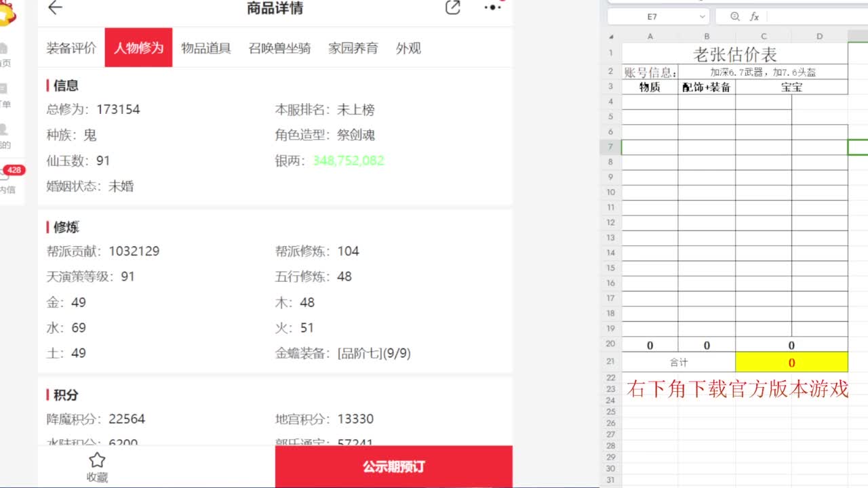
Task: Select the 人物修为 tab
Action: pyautogui.click(x=138, y=48)
